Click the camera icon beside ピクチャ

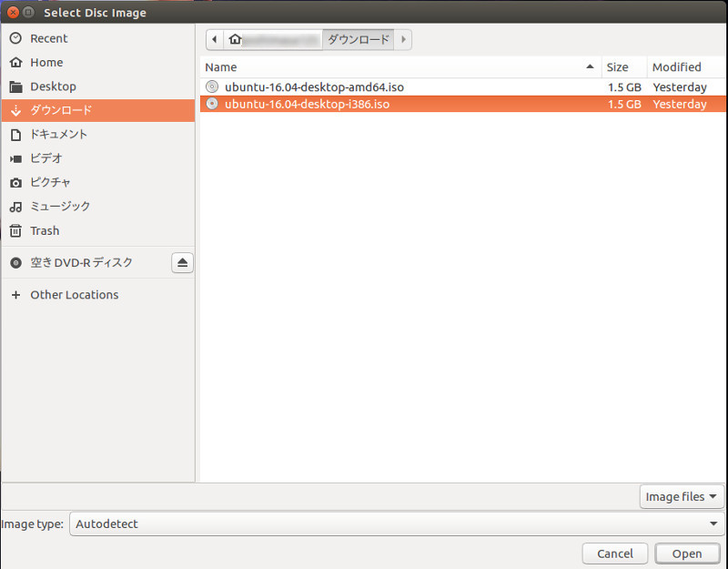coord(15,183)
